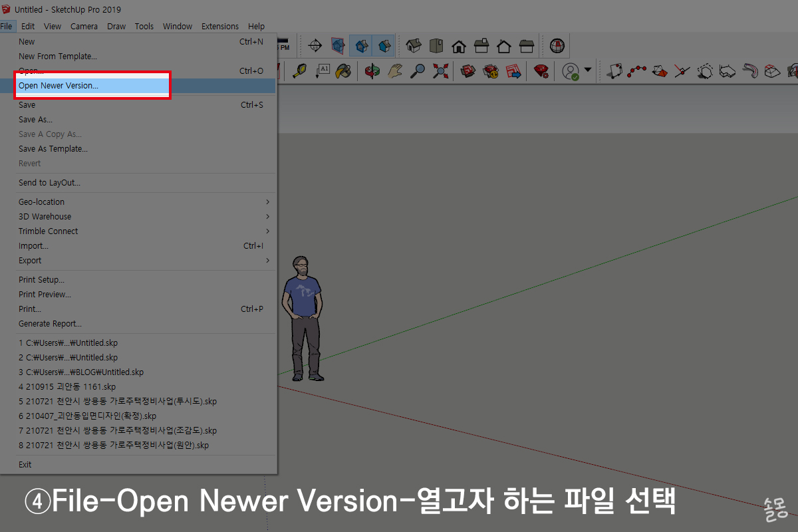The height and width of the screenshot is (532, 798).
Task: Switch to Left view icon
Action: pyautogui.click(x=527, y=46)
